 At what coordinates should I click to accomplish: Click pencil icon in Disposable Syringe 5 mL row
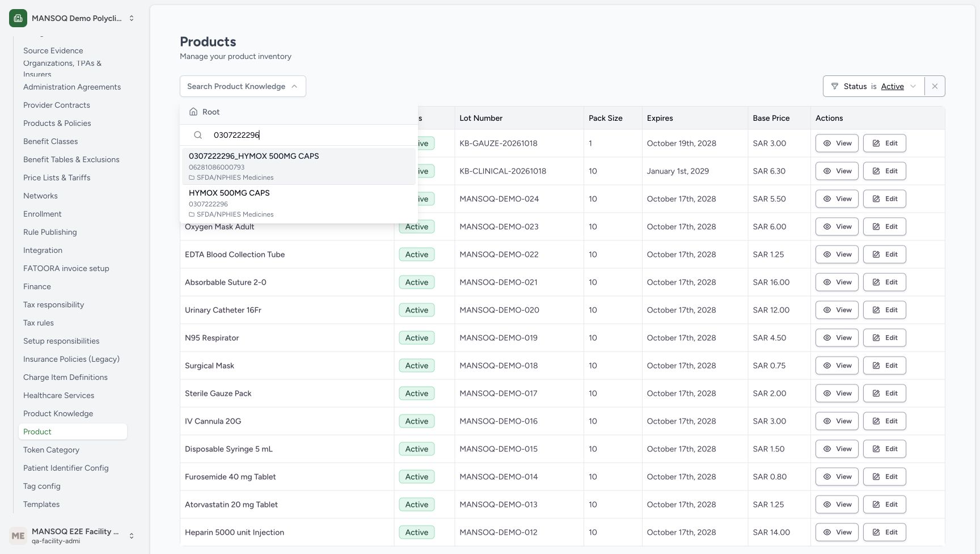click(x=876, y=449)
